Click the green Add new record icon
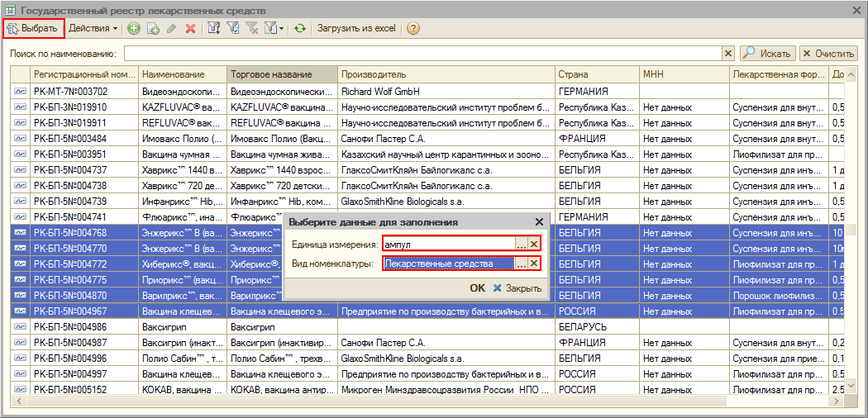Image resolution: width=868 pixels, height=418 pixels. point(134,29)
